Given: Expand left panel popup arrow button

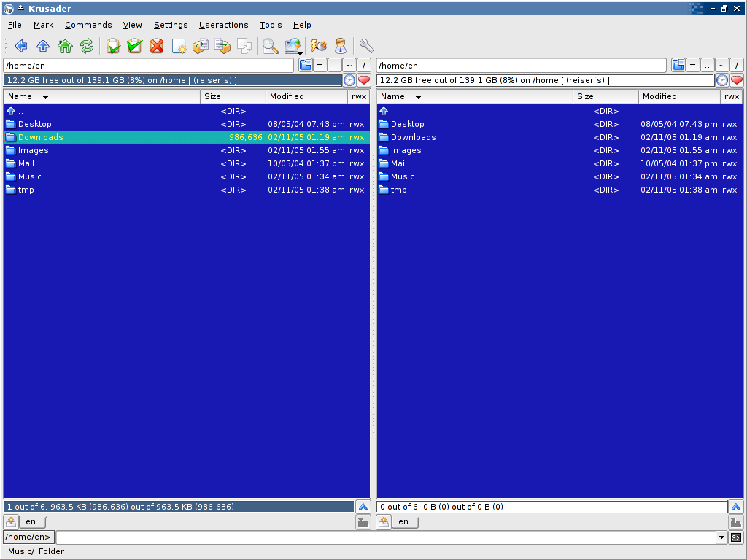Looking at the screenshot, I should click(363, 507).
